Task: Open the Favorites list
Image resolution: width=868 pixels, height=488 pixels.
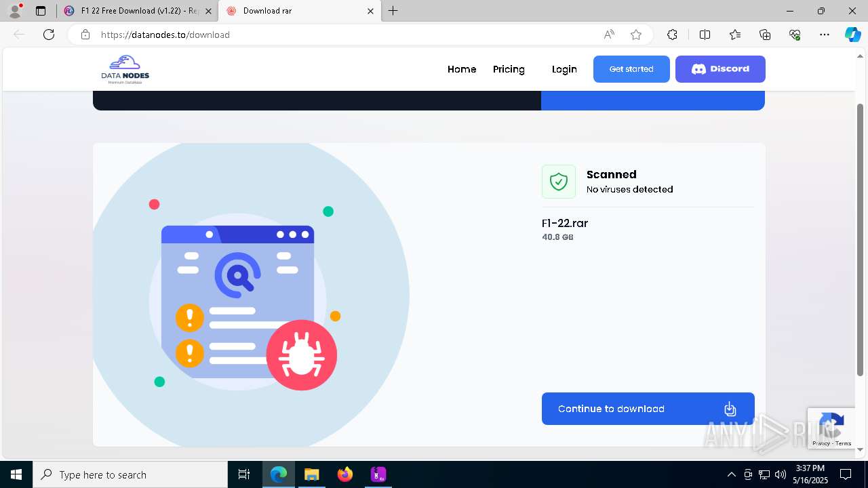Action: (735, 35)
